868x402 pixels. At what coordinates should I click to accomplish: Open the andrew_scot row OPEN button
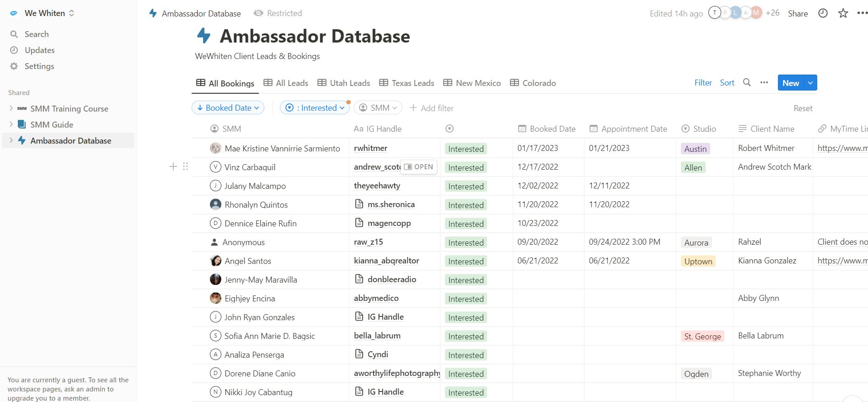pos(418,167)
